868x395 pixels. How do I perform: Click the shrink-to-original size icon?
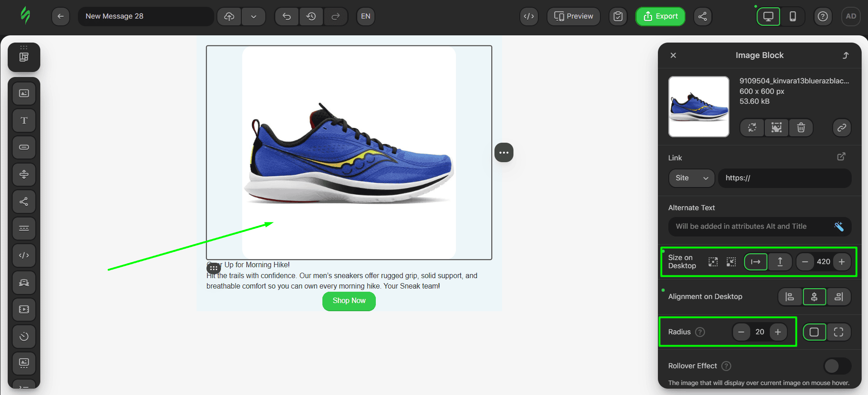point(731,262)
